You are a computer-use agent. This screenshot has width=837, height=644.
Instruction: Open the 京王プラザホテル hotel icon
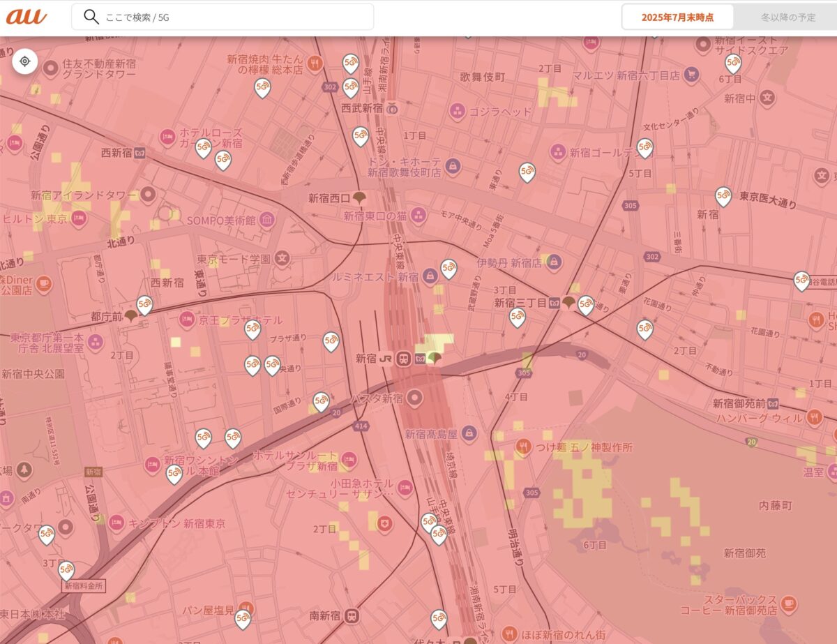(187, 320)
